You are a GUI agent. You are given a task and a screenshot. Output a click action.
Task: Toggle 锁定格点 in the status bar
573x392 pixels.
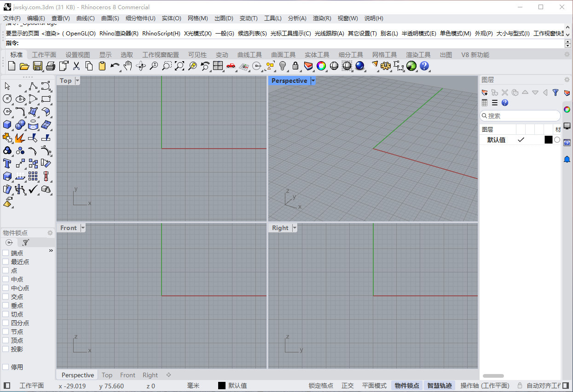(x=321, y=386)
